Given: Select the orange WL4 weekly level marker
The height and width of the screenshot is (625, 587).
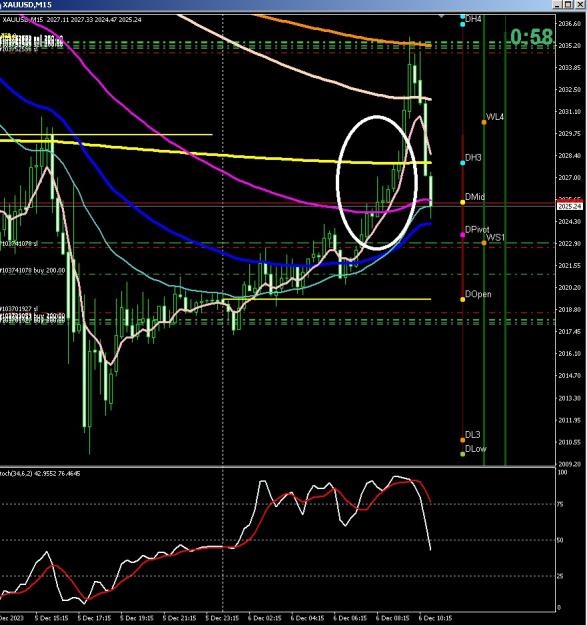Looking at the screenshot, I should 484,122.
